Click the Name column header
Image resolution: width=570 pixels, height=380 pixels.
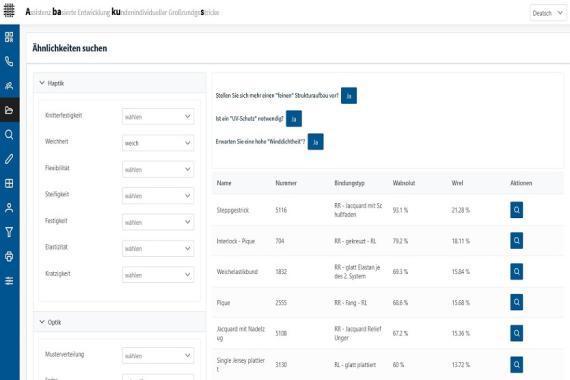point(224,183)
